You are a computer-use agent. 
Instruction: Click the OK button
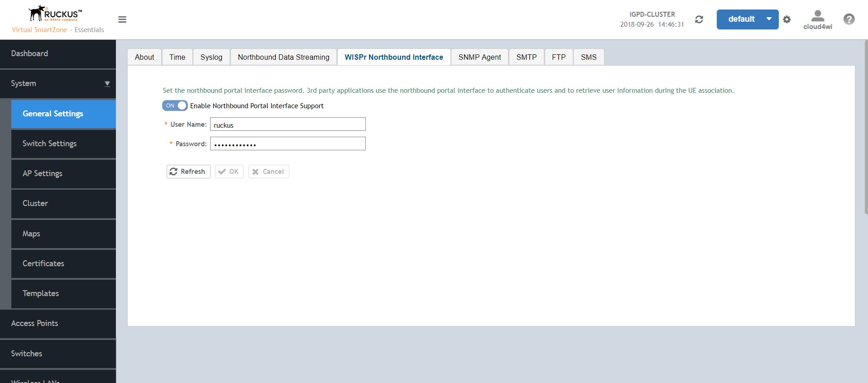click(229, 172)
